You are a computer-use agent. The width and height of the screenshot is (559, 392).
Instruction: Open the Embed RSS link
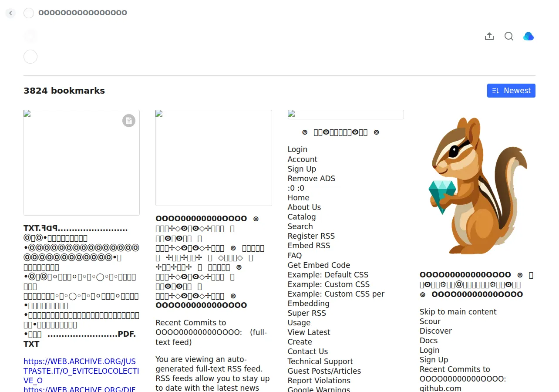point(309,246)
